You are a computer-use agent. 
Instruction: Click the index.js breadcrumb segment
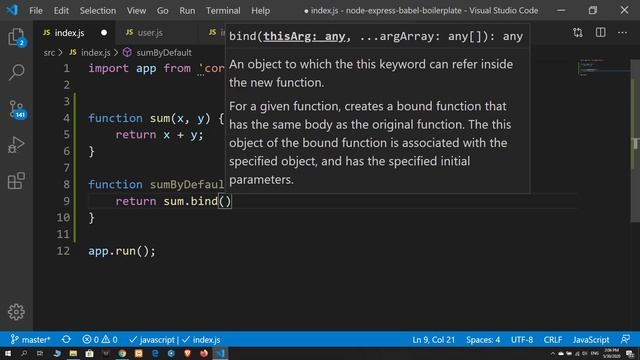click(x=95, y=53)
